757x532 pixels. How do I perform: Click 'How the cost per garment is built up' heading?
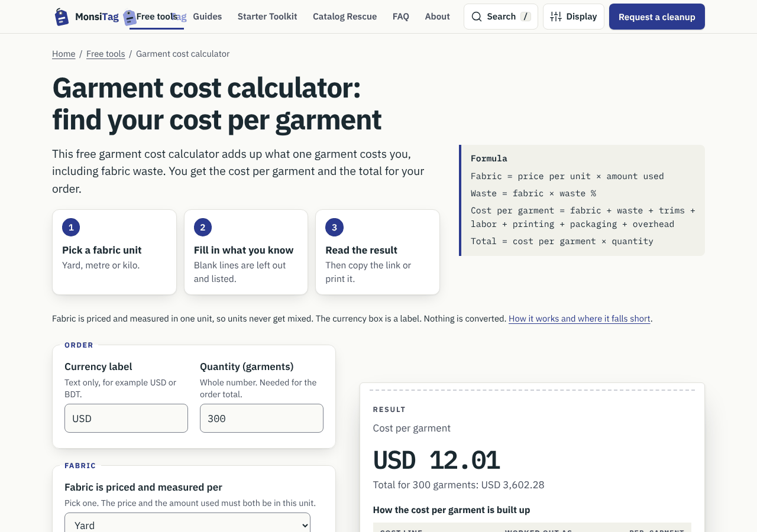coord(452,510)
